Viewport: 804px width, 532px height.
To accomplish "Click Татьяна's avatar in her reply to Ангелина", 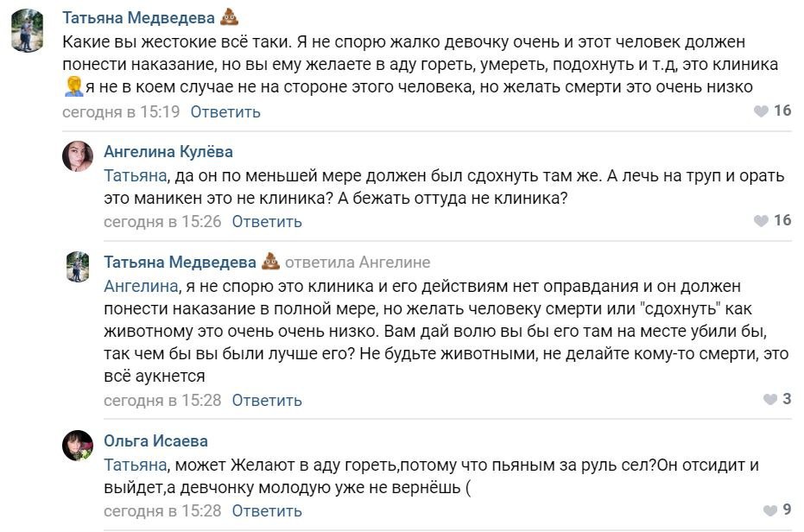I will 78,266.
